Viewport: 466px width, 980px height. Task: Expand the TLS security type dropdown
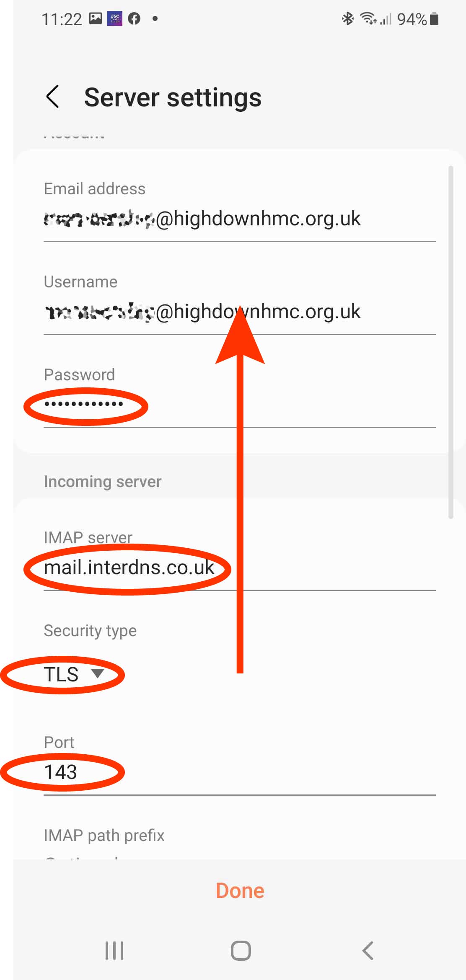coord(74,674)
